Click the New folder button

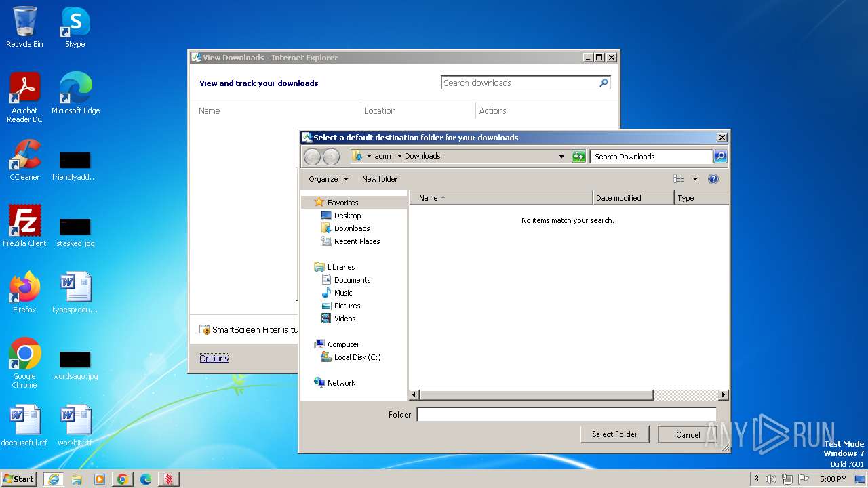(x=380, y=179)
